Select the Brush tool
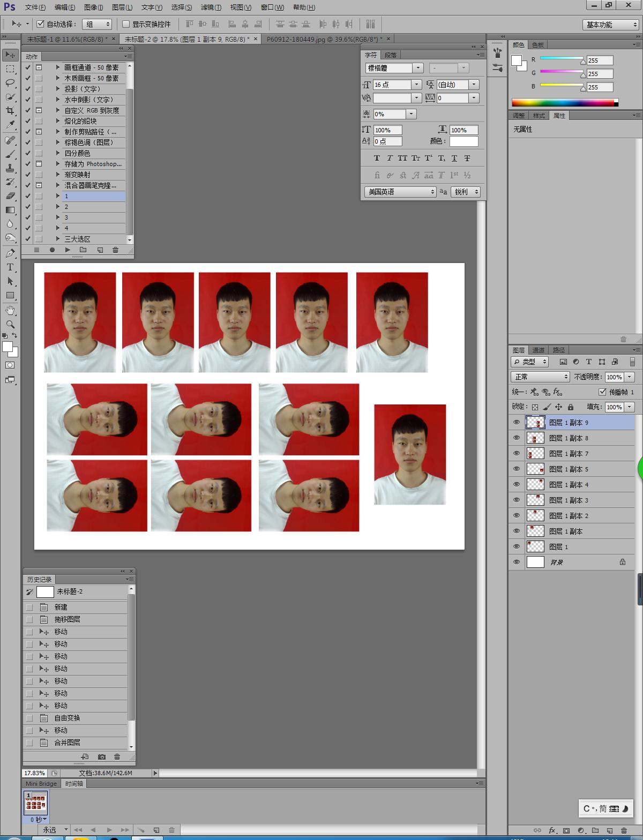The height and width of the screenshot is (840, 643). [10, 154]
